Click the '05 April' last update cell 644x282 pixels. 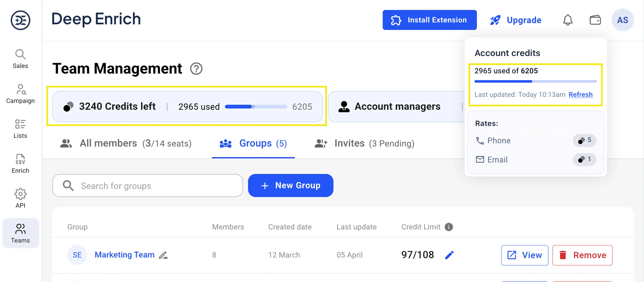click(x=350, y=255)
